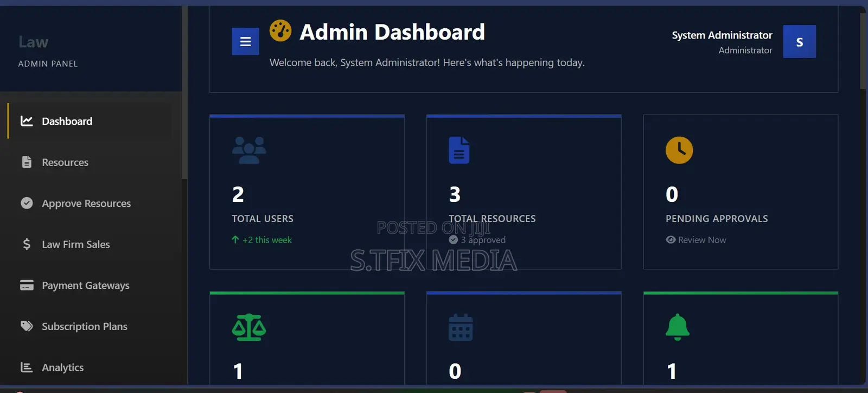Click the green scales of justice icon
The width and height of the screenshot is (868, 393).
(249, 327)
